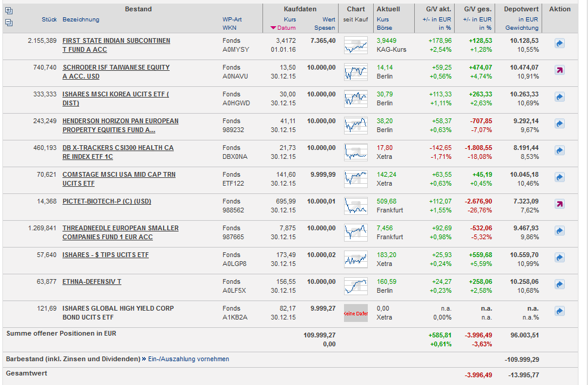588x385 pixels.
Task: Sort the table by Stück column
Action: [49, 20]
